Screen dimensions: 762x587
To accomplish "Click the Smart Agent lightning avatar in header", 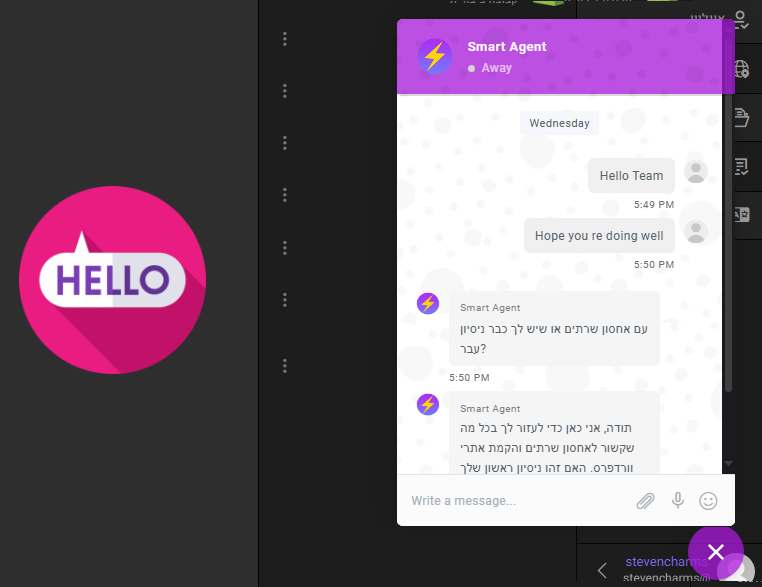I will click(435, 56).
